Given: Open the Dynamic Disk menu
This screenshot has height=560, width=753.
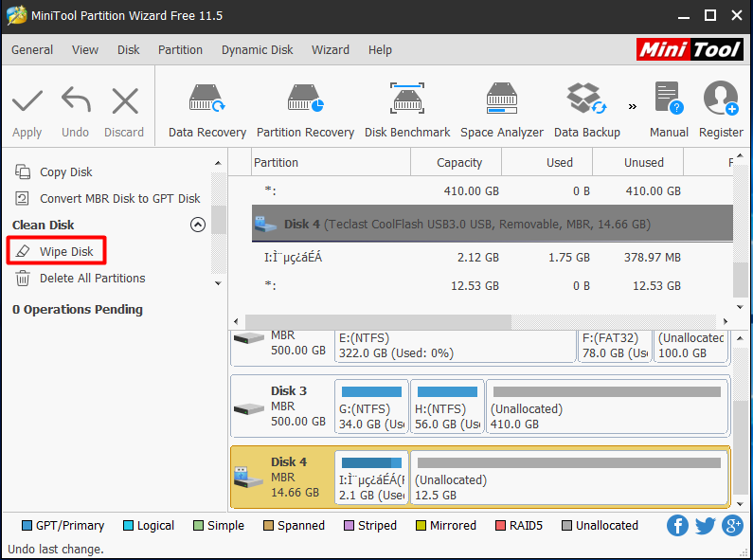Looking at the screenshot, I should pos(257,50).
